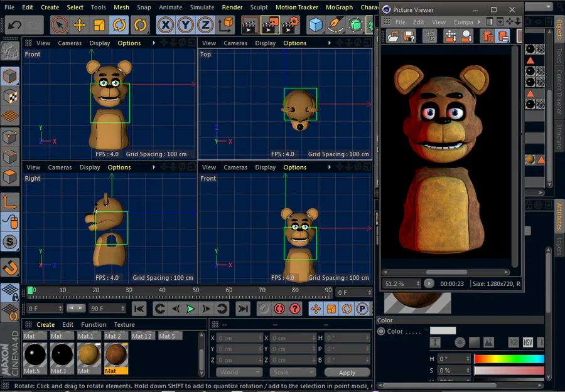Toggle Autokeying red circle button
Viewport: 565px width, 392px height.
(279, 309)
